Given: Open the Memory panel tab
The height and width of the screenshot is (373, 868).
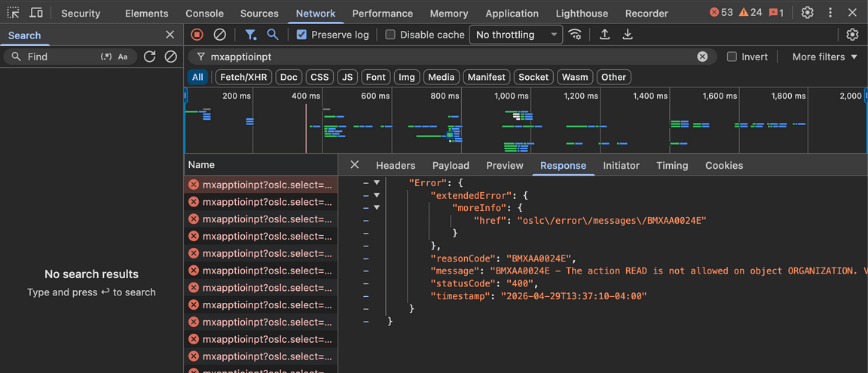Looking at the screenshot, I should 449,14.
